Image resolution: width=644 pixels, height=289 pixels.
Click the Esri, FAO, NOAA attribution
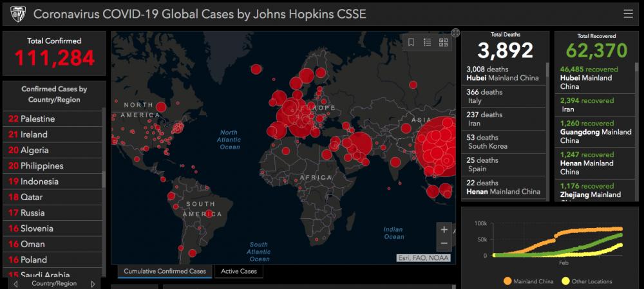423,258
